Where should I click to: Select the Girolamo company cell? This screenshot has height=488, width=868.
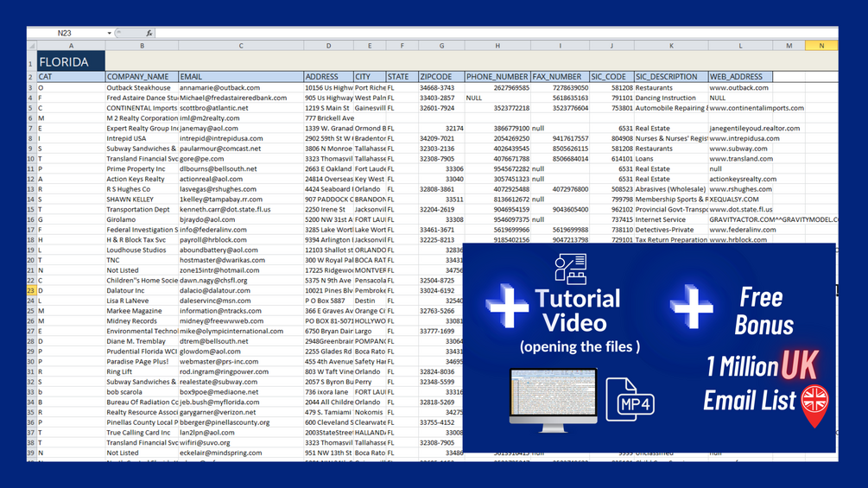point(142,219)
